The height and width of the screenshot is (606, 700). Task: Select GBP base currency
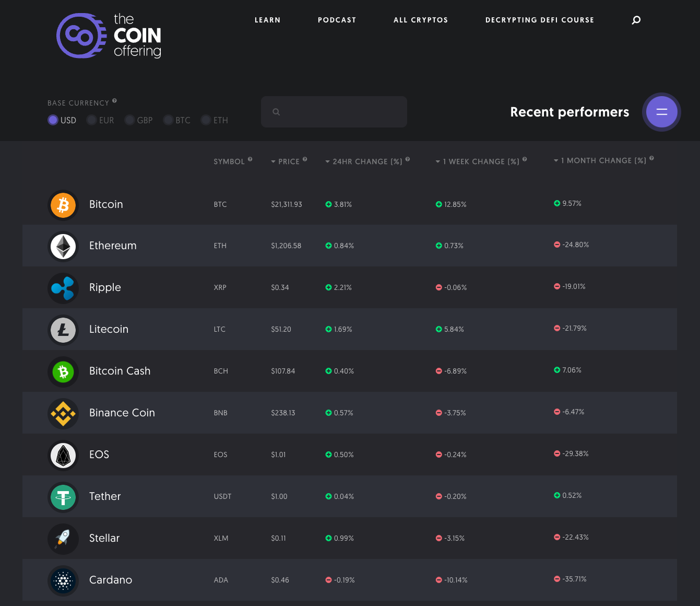coord(138,120)
